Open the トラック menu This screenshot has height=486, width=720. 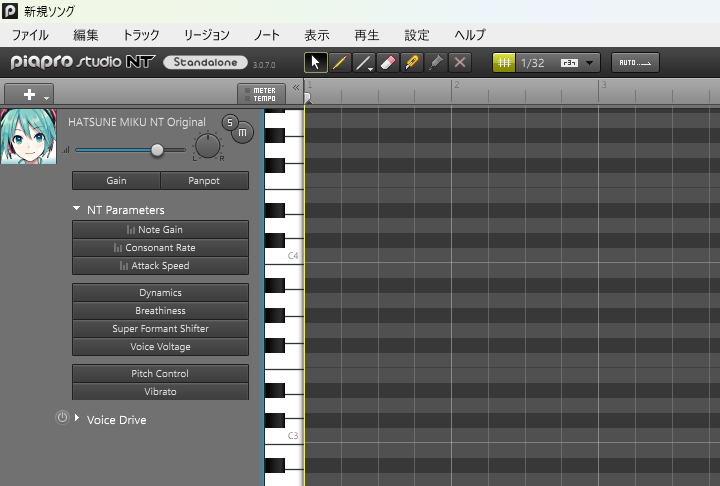pyautogui.click(x=141, y=35)
